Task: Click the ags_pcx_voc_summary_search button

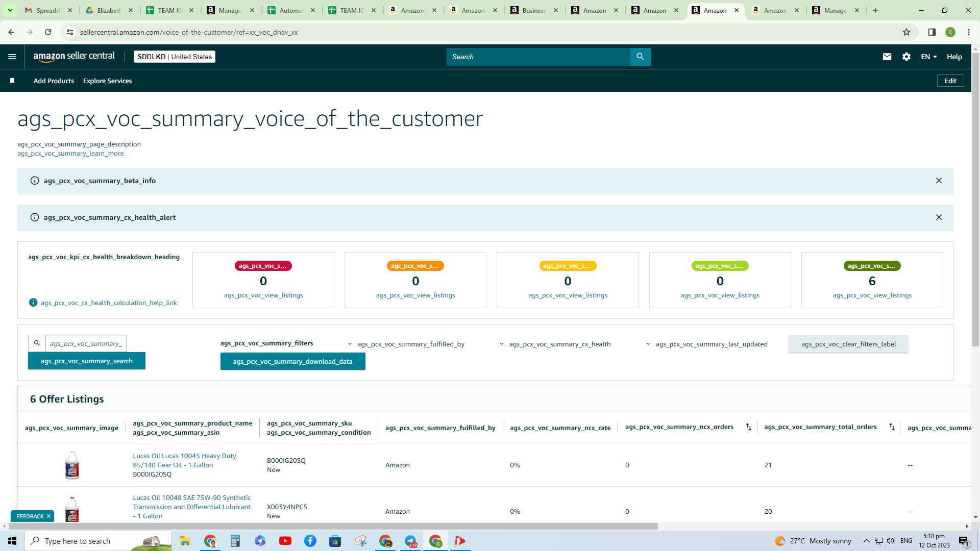Action: (86, 361)
